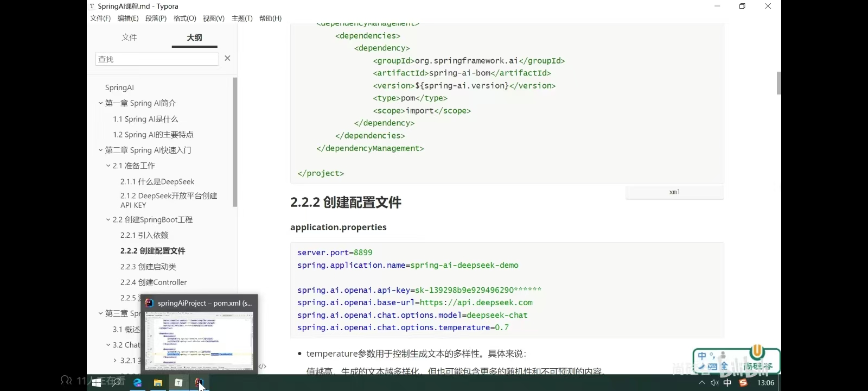Click the application.properties bold text
This screenshot has width=868, height=391.
point(339,227)
